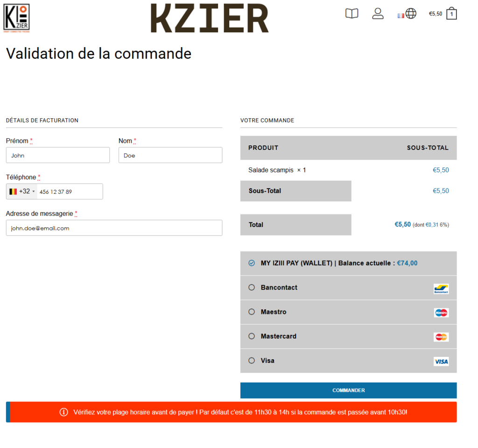Screen dimensions: 478x448
Task: Select MY IZIII PAY wallet option
Action: point(252,263)
